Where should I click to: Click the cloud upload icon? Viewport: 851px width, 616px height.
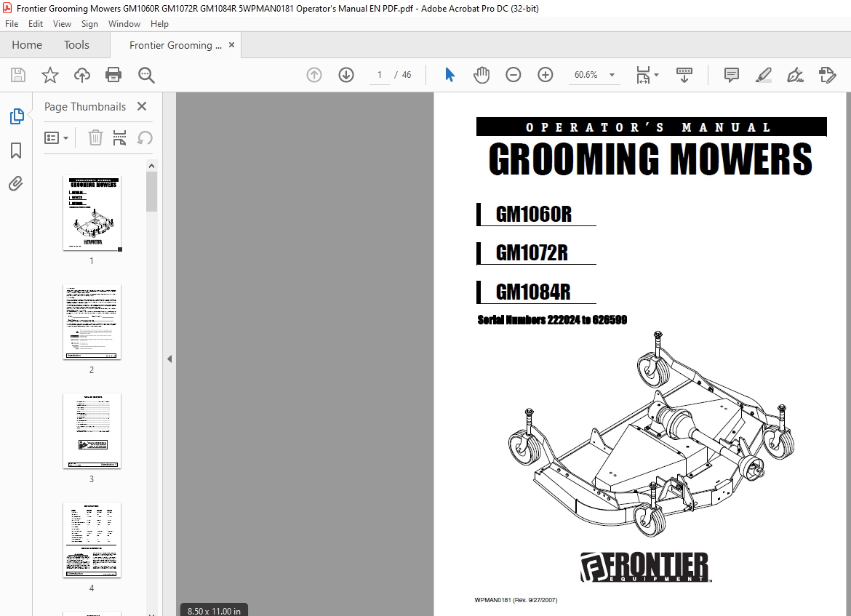point(82,75)
